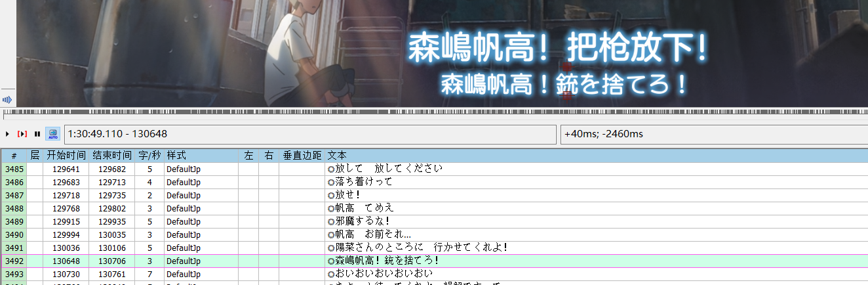Select subtitle row number 3488
This screenshot has height=285, width=868.
(14, 208)
